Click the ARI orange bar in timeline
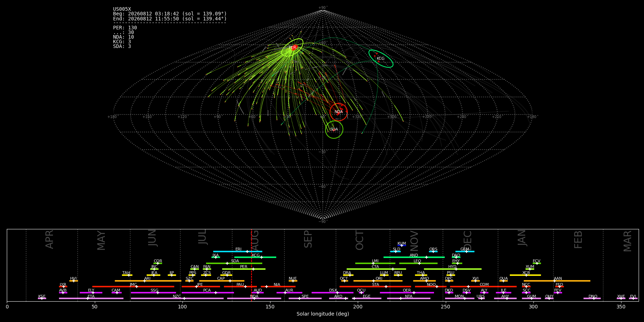The image size is (644, 322). click(x=147, y=281)
